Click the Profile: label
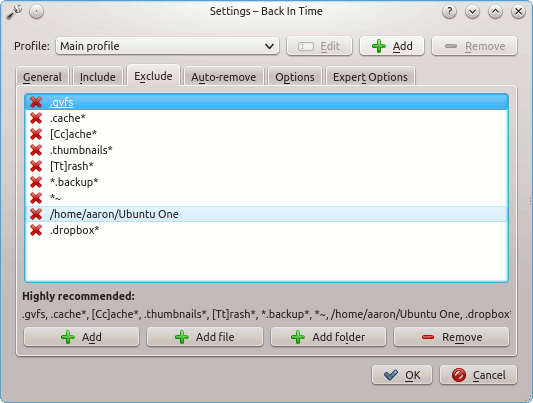The image size is (533, 403). pos(32,46)
